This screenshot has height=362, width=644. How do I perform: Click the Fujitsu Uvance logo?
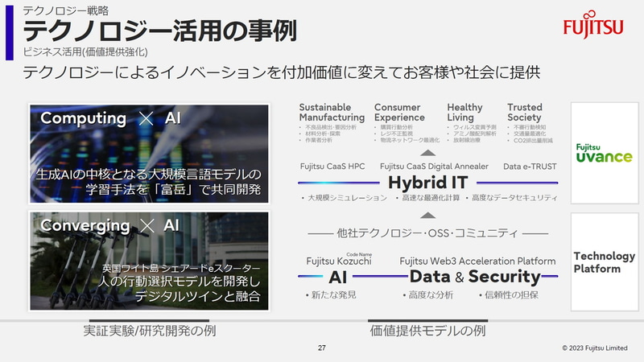pos(604,153)
